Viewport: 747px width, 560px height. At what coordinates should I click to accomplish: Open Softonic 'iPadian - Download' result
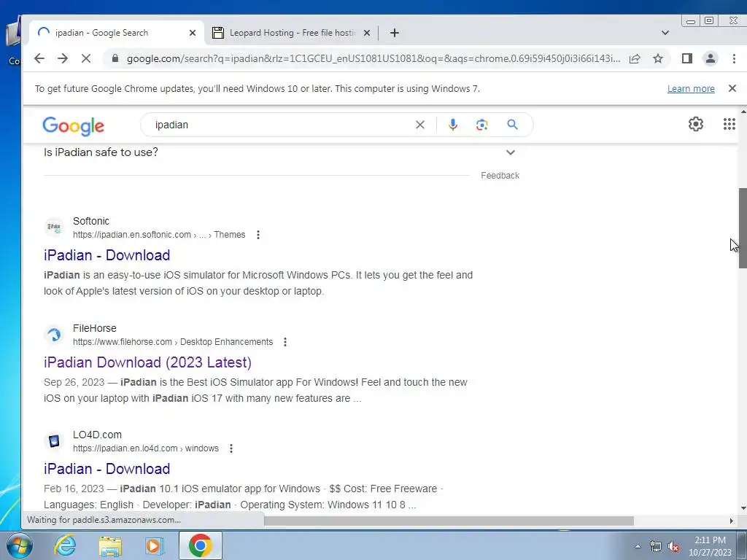[107, 255]
